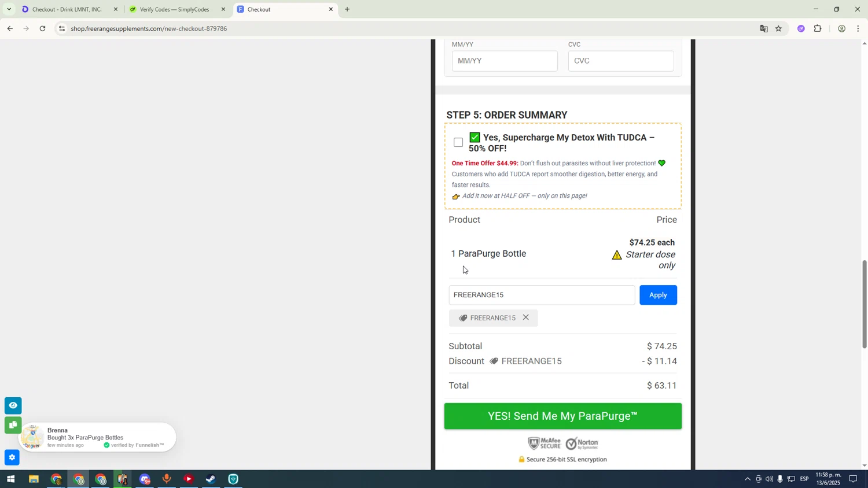Click the blue gear settings widget icon
Screen dimensions: 868x488
tap(12, 457)
